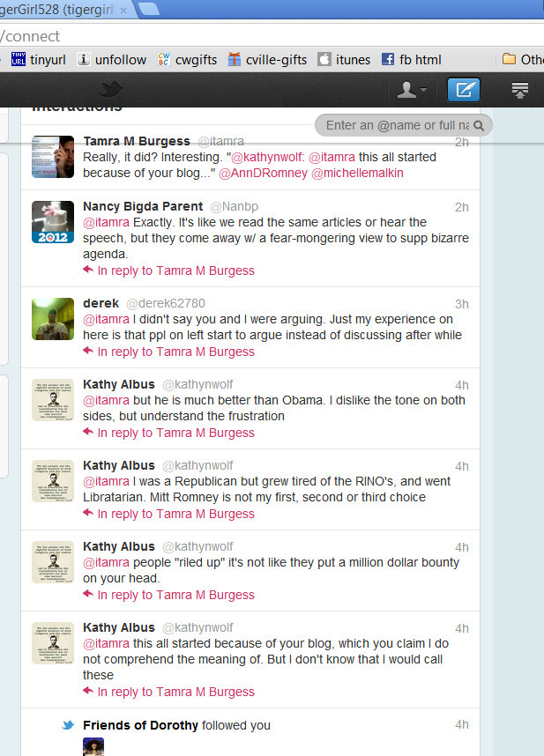Open Friends of Dorothy profile link

pyautogui.click(x=140, y=725)
